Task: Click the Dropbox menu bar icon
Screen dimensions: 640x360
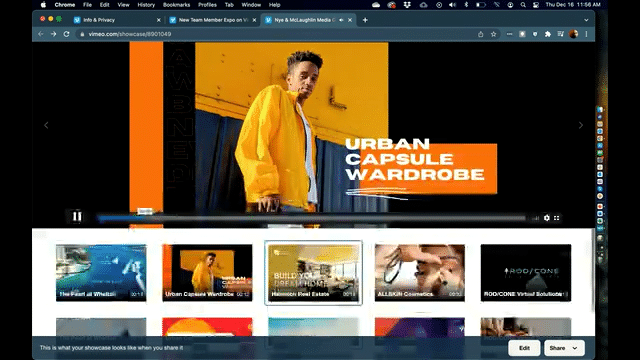Action: tap(407, 5)
